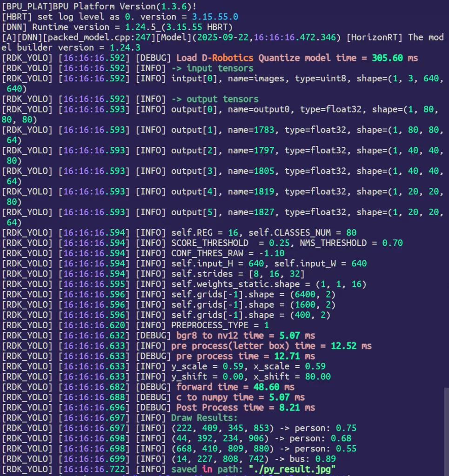Click the "-> output tensors" heading

[x=214, y=99]
